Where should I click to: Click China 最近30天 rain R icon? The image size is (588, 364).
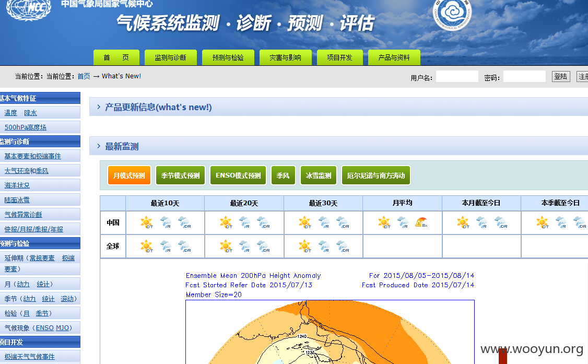coord(324,222)
